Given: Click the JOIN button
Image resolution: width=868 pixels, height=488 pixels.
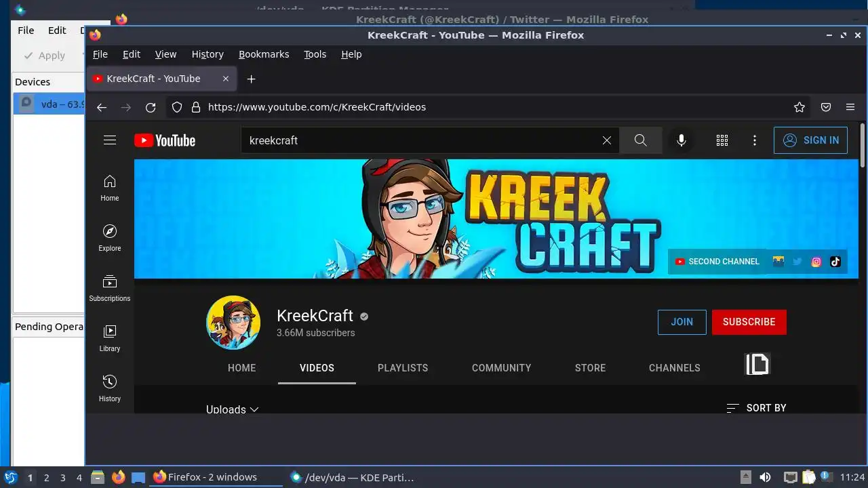Looking at the screenshot, I should (x=682, y=322).
